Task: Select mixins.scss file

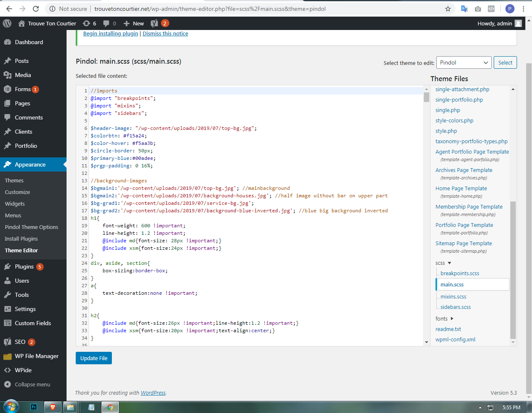Action: (453, 296)
